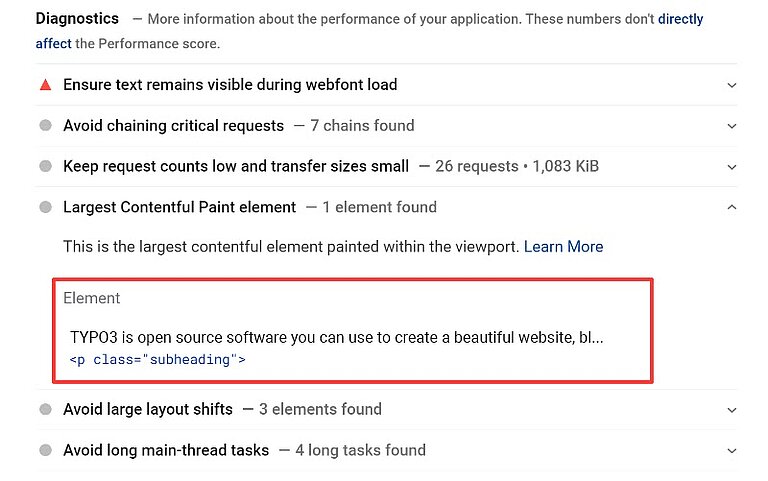Click gray circle beside Avoid chaining critical requests
This screenshot has width=768, height=481.
45,126
